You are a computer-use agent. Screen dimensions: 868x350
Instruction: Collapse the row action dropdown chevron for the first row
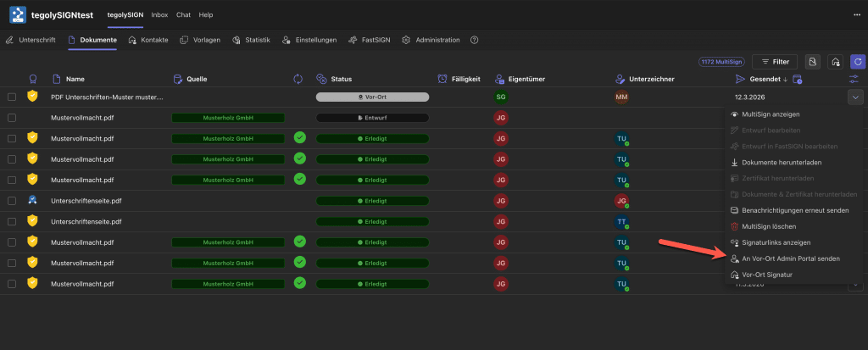pyautogui.click(x=854, y=97)
